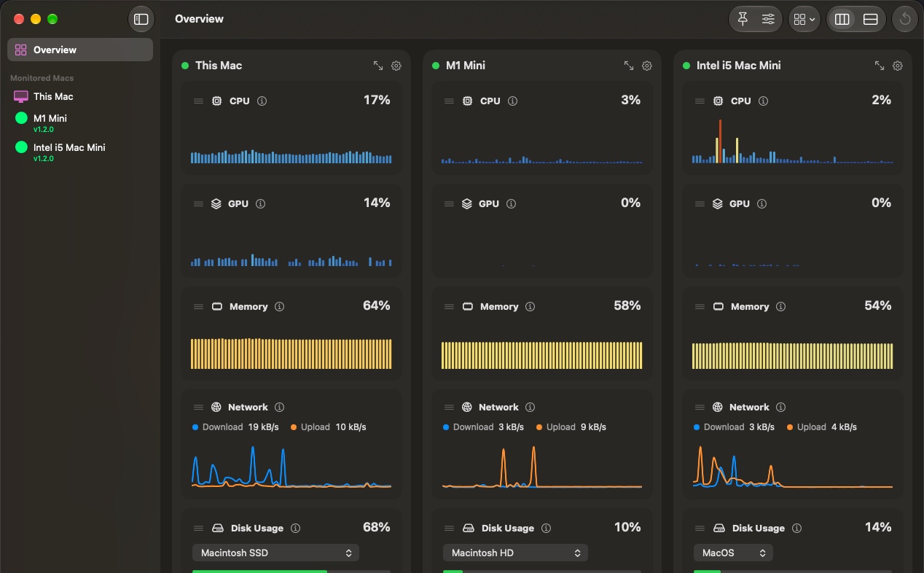Click Network info icon on This Mac
This screenshot has width=924, height=573.
[280, 408]
